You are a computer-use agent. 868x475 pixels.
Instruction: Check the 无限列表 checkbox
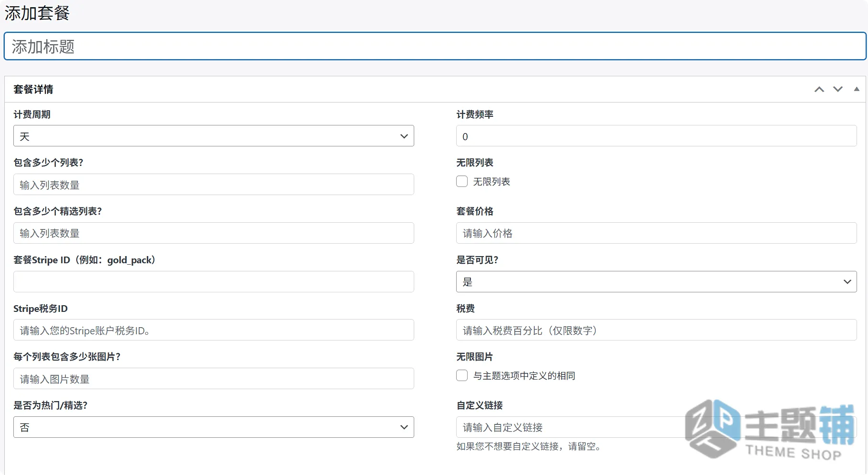pos(462,181)
